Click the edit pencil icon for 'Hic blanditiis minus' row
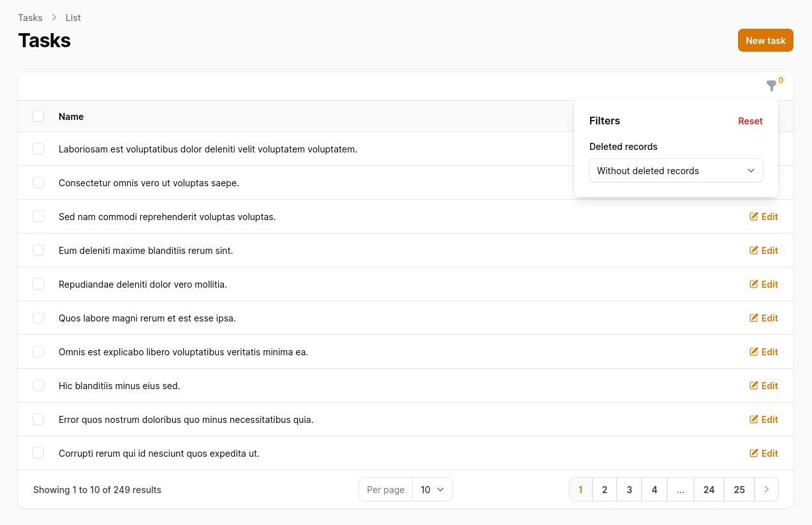This screenshot has height=525, width=812. tap(753, 386)
